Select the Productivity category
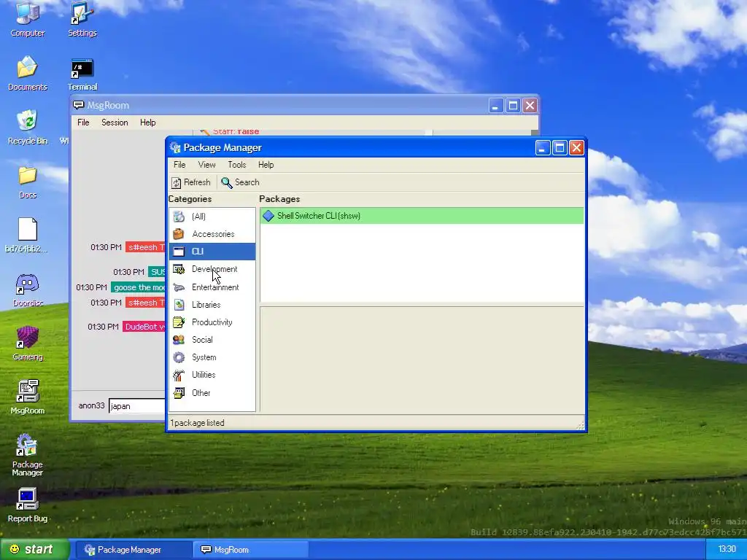 tap(212, 322)
